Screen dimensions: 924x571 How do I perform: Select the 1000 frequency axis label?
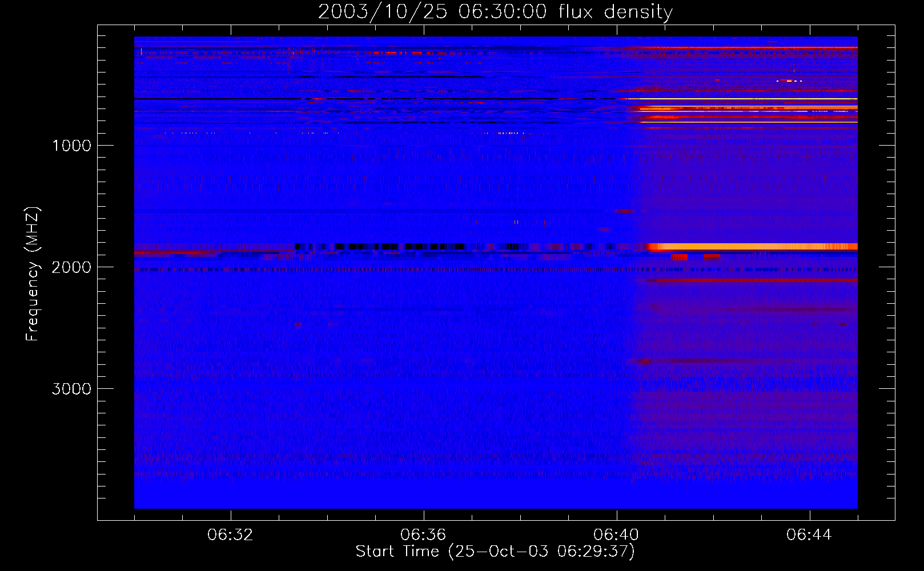(x=71, y=146)
